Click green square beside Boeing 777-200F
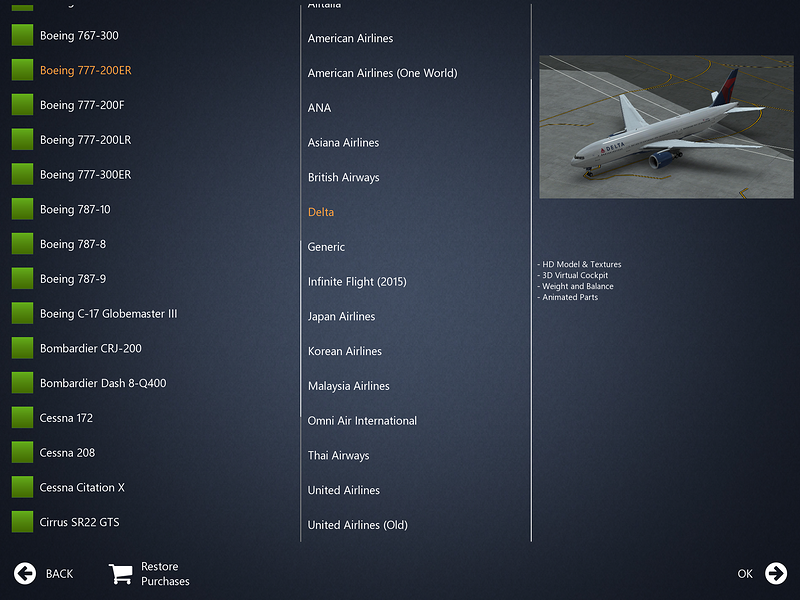800x600 pixels. click(22, 105)
